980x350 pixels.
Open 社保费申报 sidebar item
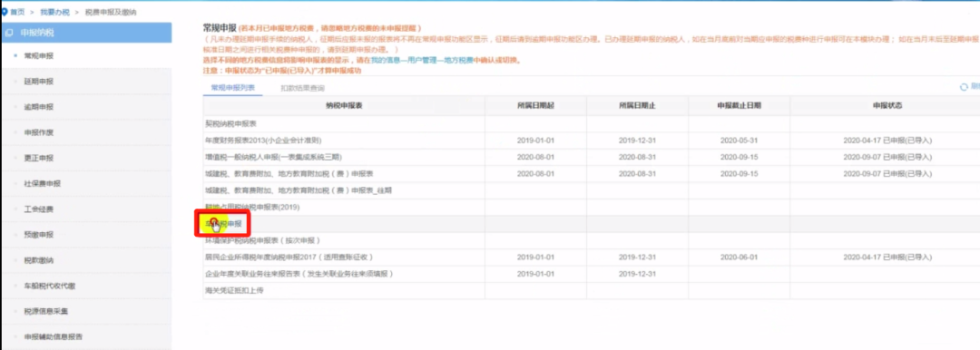(x=43, y=184)
